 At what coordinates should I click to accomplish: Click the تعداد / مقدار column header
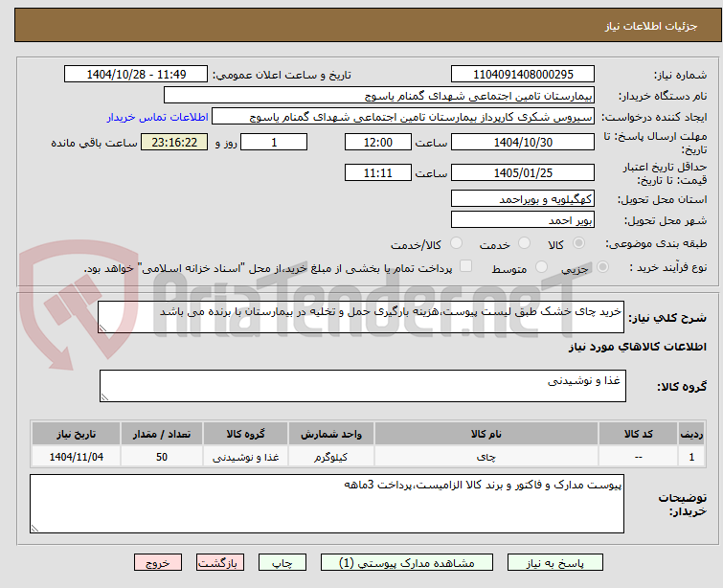162,434
